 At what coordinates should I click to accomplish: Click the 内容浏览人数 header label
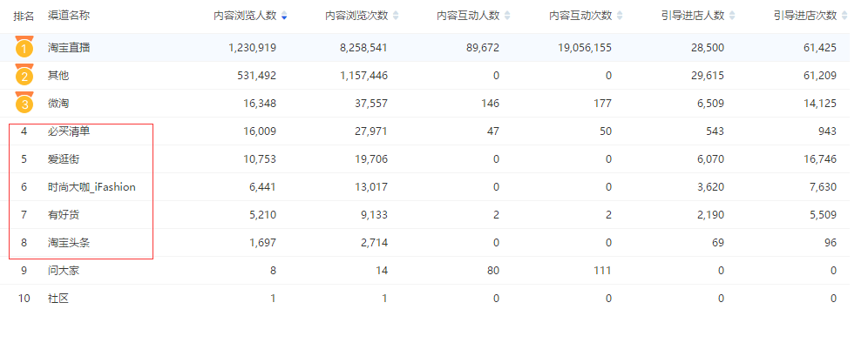click(x=245, y=16)
